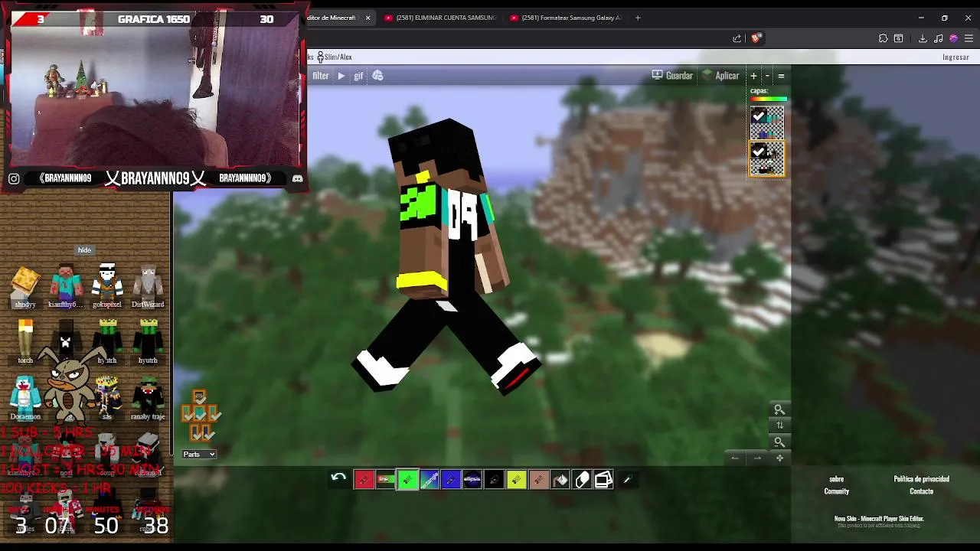Screen dimensions: 980x551
Task: Pick the blue pencil color
Action: [451, 480]
